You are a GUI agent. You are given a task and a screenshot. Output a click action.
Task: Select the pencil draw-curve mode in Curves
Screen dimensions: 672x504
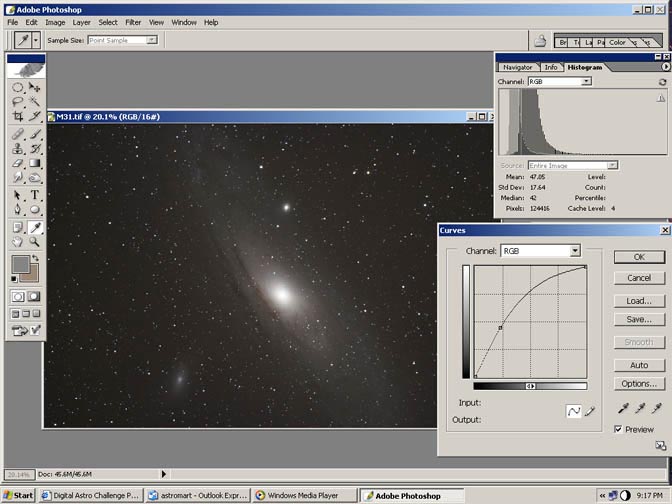(590, 411)
